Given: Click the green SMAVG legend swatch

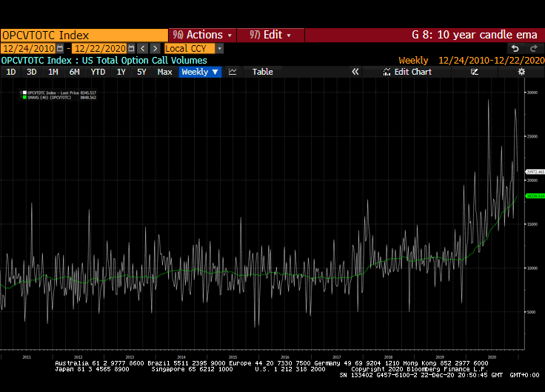Looking at the screenshot, I should (x=24, y=98).
